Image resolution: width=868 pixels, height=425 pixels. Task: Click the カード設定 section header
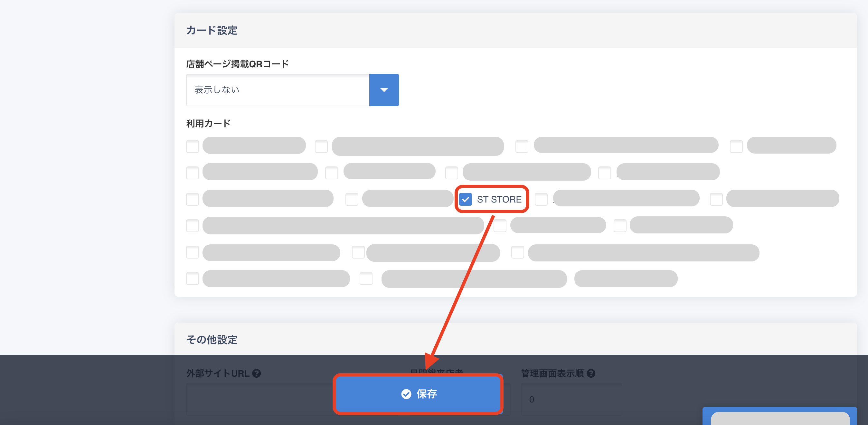pos(212,30)
